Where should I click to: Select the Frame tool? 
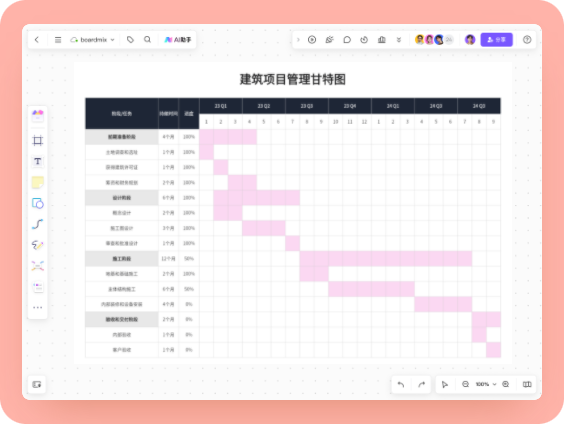click(37, 140)
